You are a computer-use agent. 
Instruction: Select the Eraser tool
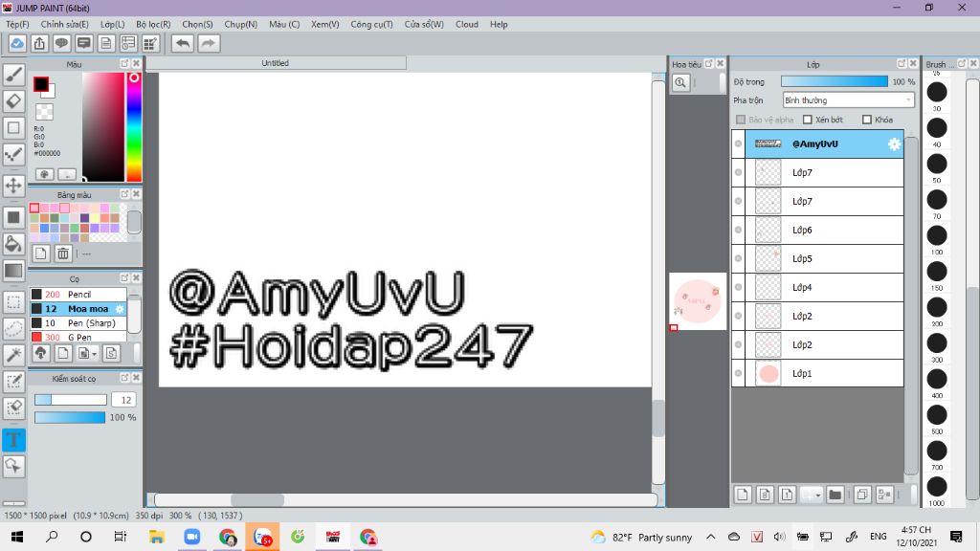click(x=13, y=100)
